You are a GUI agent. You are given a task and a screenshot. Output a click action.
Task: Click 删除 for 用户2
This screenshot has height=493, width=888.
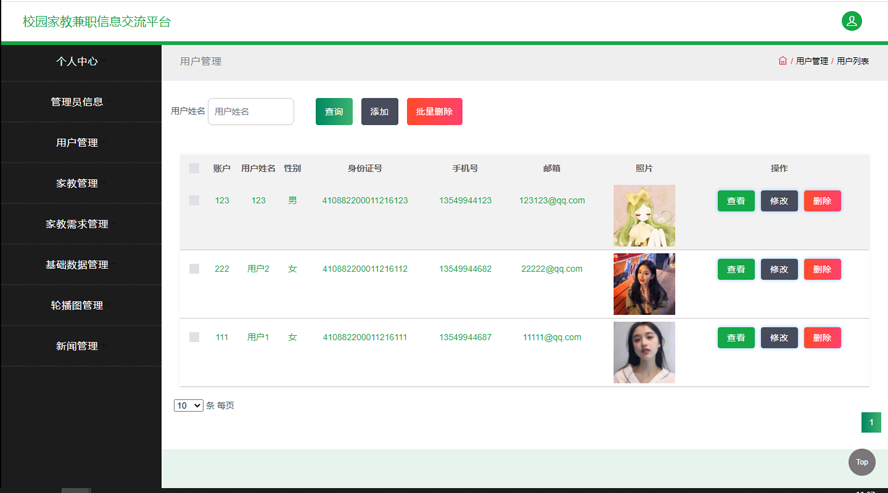(822, 269)
